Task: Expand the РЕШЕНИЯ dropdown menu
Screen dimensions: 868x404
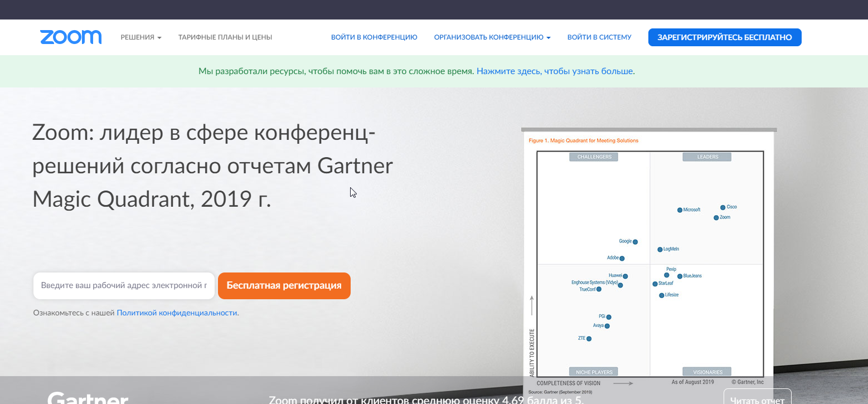Action: [141, 37]
